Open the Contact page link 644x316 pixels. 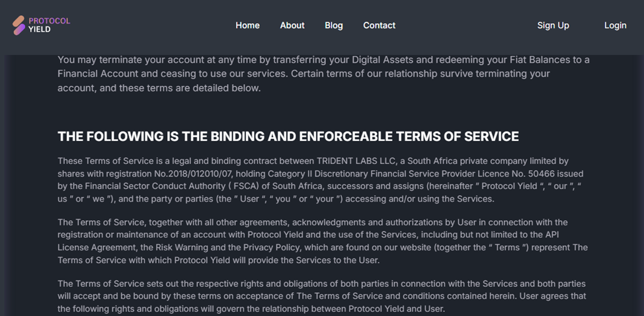tap(379, 25)
